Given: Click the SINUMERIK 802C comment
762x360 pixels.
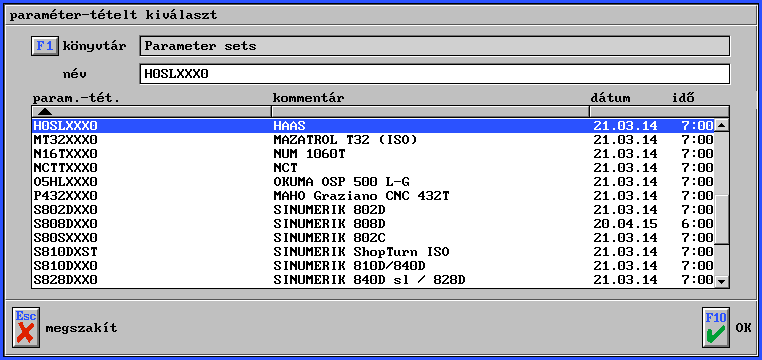Looking at the screenshot, I should (329, 238).
